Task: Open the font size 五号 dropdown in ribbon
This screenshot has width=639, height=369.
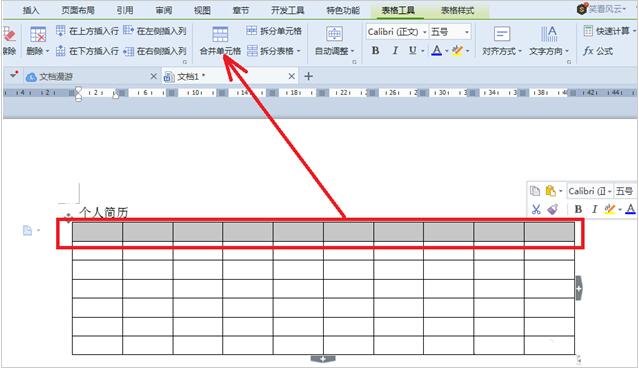Action: pos(467,32)
